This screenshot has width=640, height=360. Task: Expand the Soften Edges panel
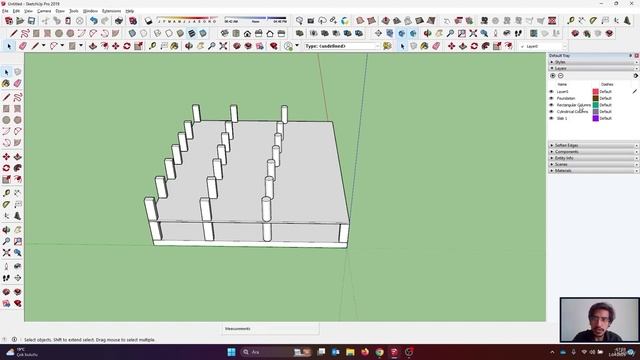(x=593, y=145)
